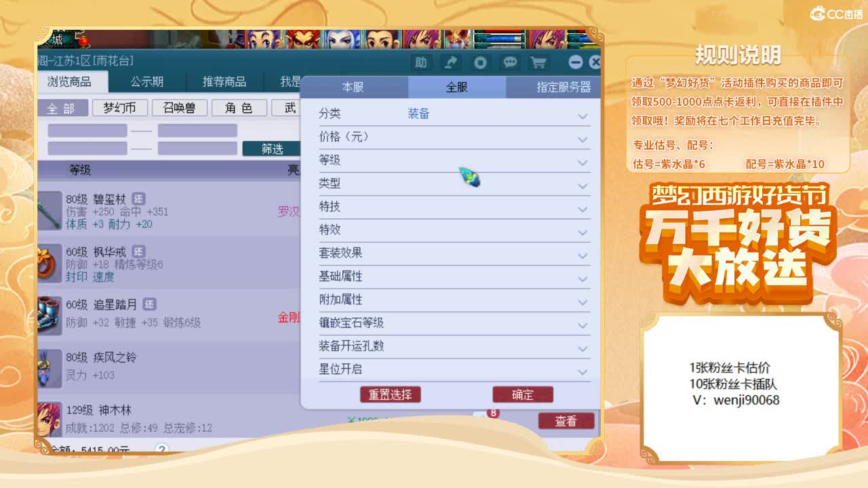Click the lower-right range input field
Screen dimensions: 868x488
[197, 148]
